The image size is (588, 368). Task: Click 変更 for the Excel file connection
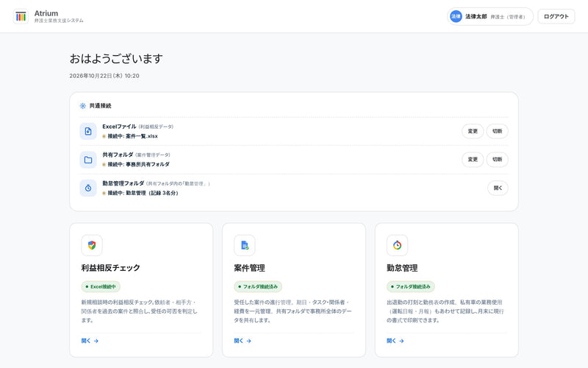pyautogui.click(x=473, y=132)
